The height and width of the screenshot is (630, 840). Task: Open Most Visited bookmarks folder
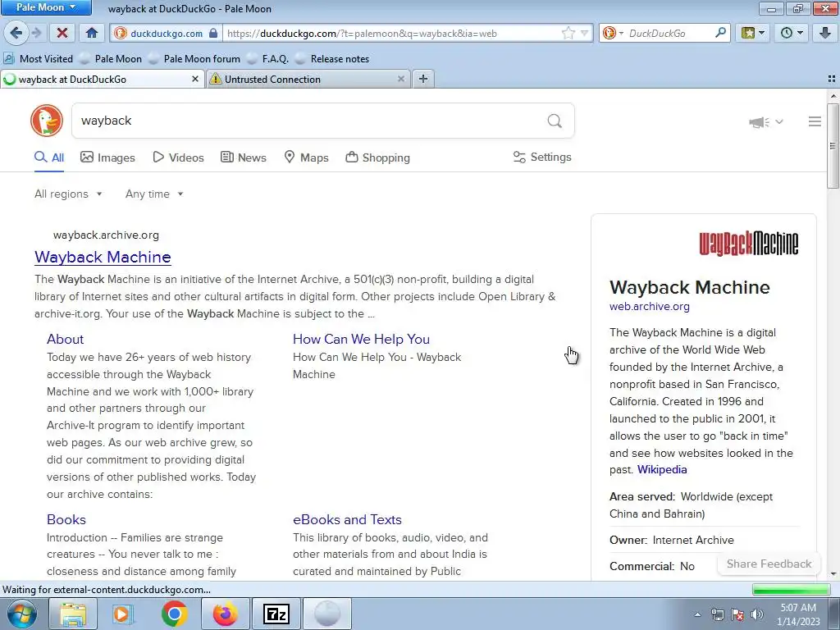tap(38, 59)
